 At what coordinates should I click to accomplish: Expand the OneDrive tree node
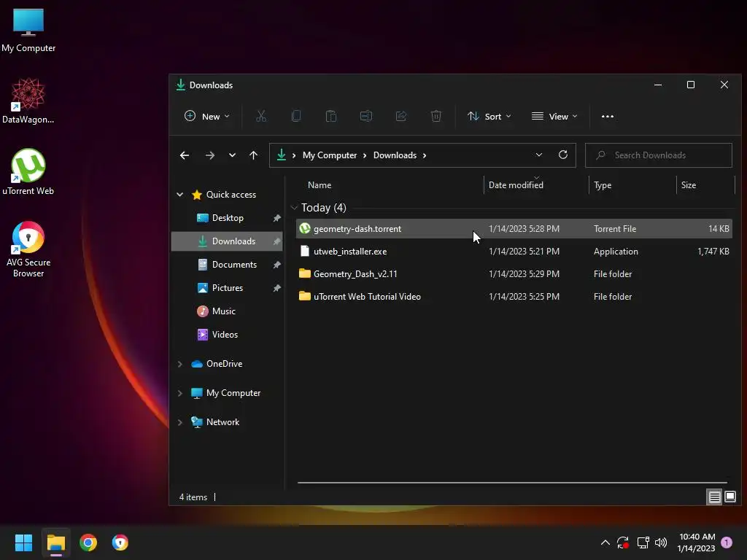point(179,364)
